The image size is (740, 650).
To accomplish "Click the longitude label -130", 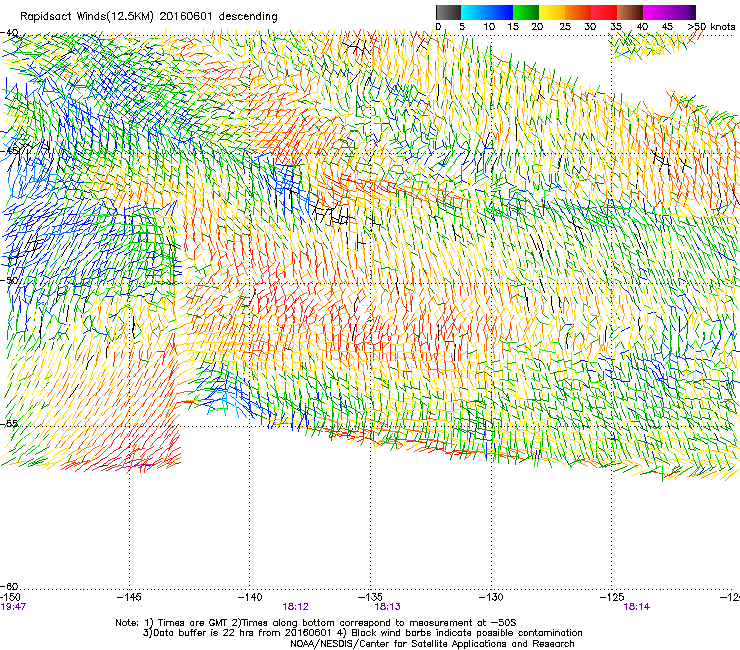I will click(491, 597).
